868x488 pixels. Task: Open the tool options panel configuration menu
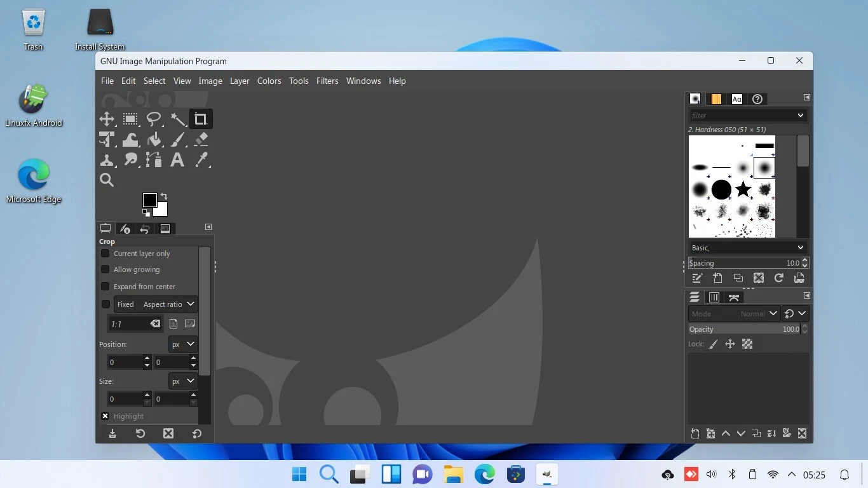pyautogui.click(x=208, y=227)
